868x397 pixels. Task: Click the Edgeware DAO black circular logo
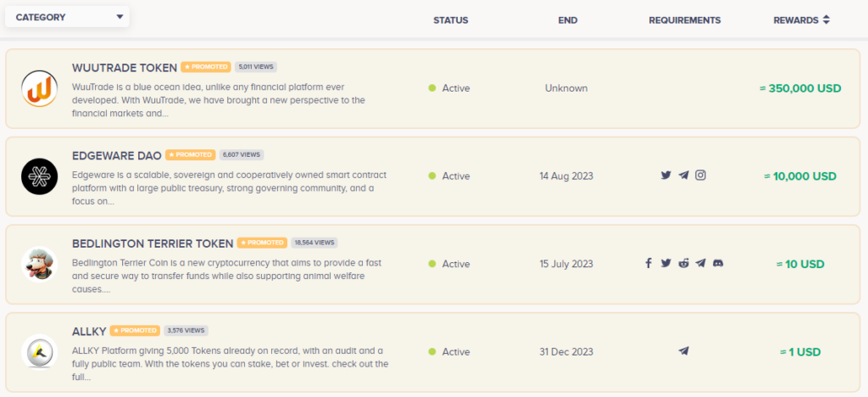[x=39, y=176]
